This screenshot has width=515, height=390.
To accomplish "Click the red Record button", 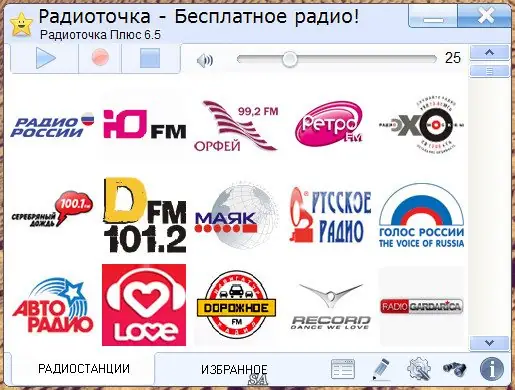I will pyautogui.click(x=100, y=58).
